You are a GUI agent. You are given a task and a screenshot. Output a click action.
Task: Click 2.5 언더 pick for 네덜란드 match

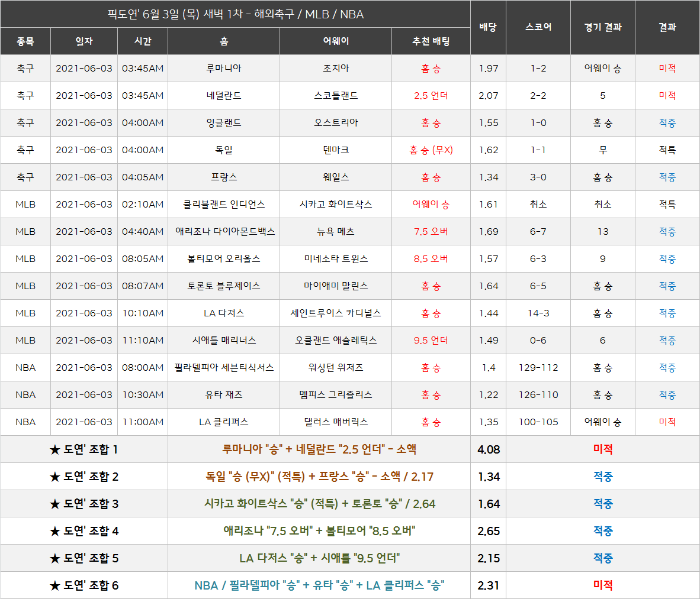click(430, 96)
